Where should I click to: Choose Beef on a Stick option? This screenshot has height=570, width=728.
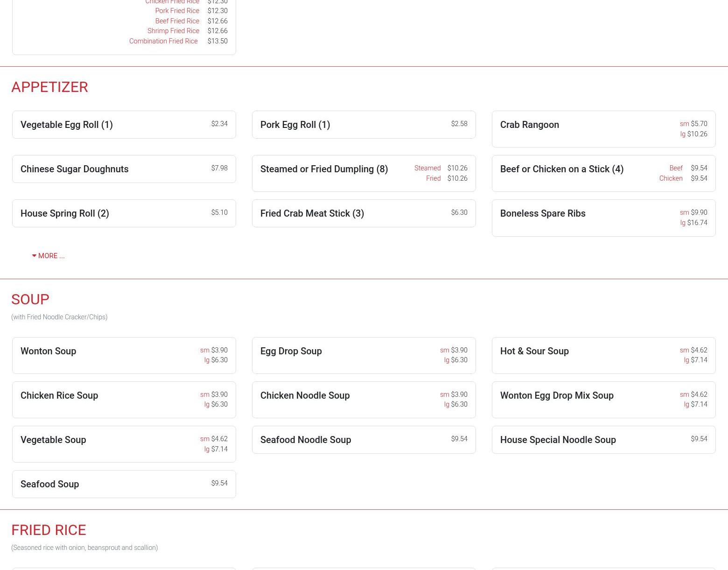[676, 168]
